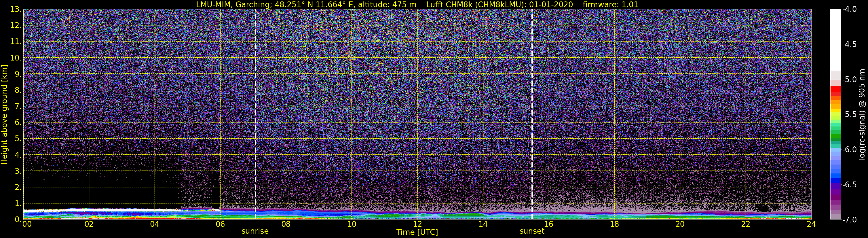Click the colorbar tick label -5.5
The width and height of the screenshot is (868, 238).
tap(849, 114)
